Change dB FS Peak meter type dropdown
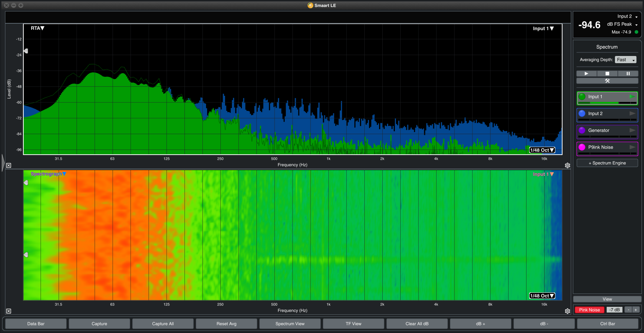Screen dimensions: 644x333 [x=622, y=24]
